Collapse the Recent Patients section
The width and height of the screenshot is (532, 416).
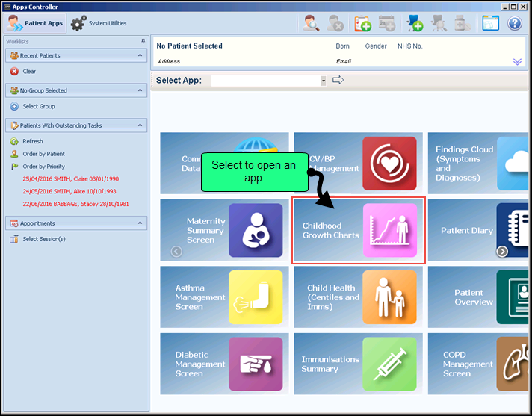coord(140,55)
